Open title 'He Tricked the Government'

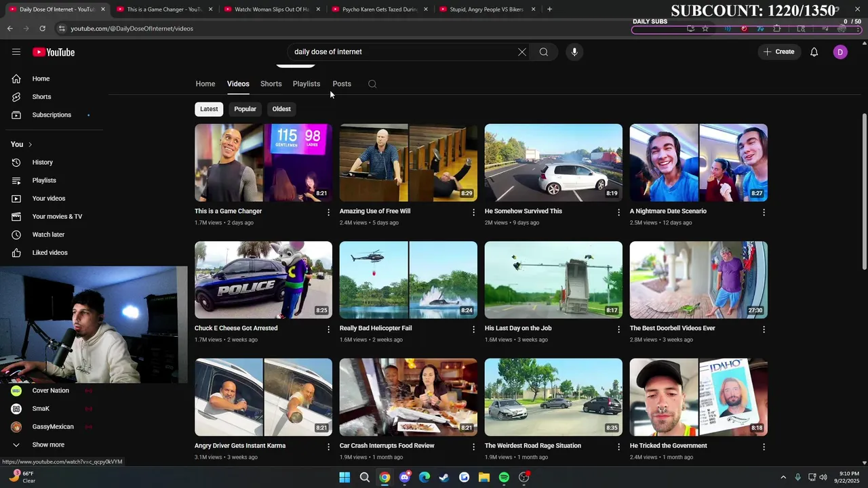coord(669,446)
